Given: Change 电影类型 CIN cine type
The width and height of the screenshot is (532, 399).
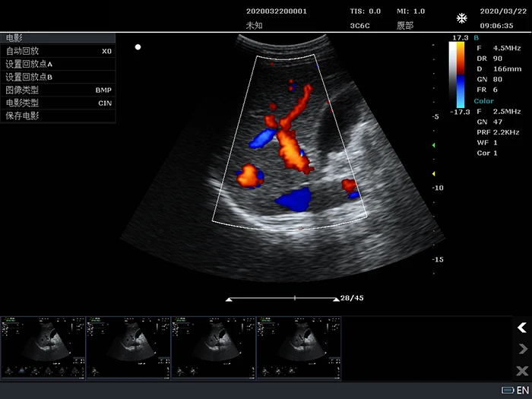Looking at the screenshot, I should coord(58,103).
